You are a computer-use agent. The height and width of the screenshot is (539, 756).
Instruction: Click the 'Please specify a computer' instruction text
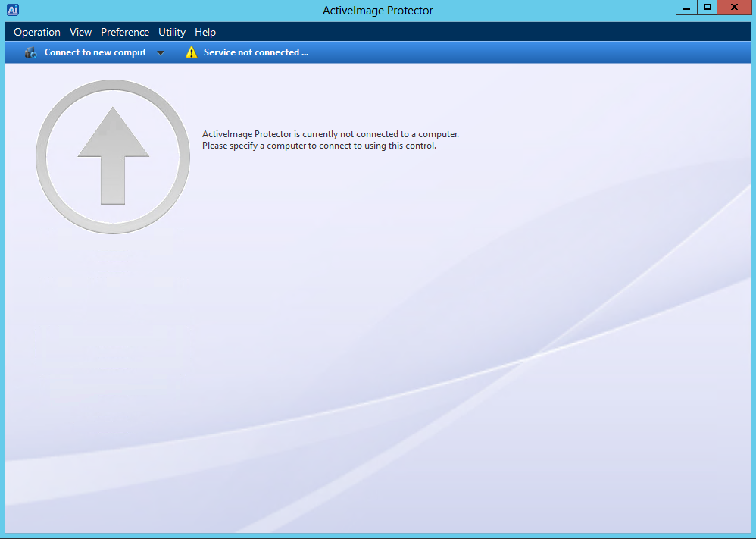pyautogui.click(x=319, y=146)
